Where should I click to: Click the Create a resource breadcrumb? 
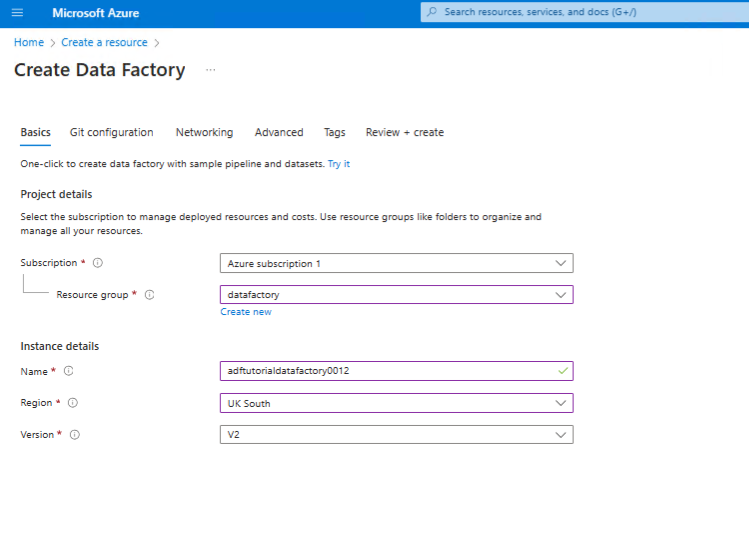104,43
